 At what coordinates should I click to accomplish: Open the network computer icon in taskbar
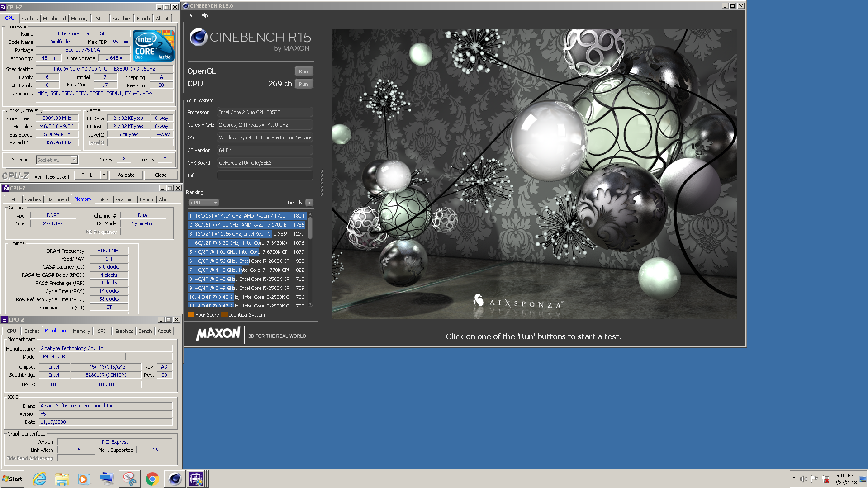(107, 479)
